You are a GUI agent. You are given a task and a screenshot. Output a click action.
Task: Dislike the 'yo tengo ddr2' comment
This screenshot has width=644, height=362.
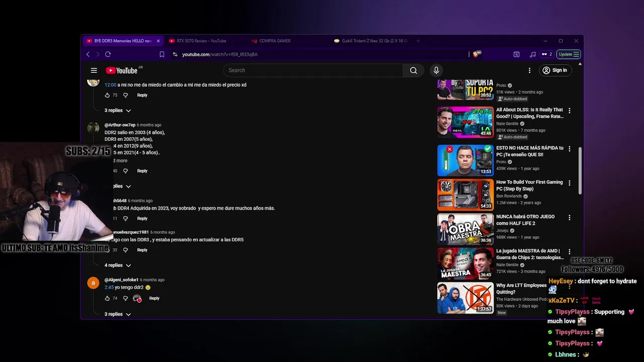(x=125, y=298)
